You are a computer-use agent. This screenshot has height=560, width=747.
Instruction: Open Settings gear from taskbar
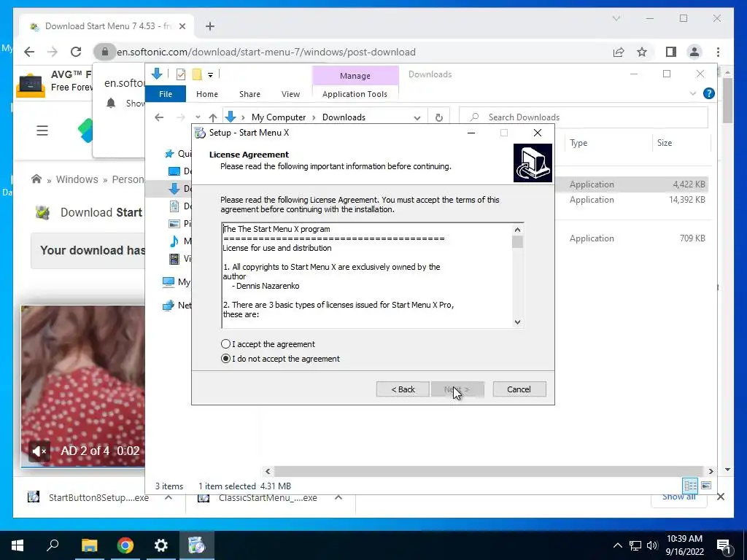pyautogui.click(x=161, y=545)
